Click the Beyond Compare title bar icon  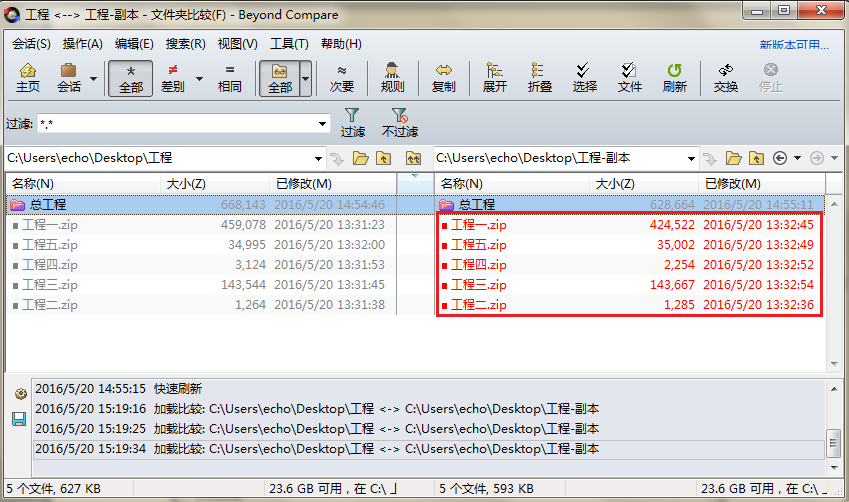(11, 15)
